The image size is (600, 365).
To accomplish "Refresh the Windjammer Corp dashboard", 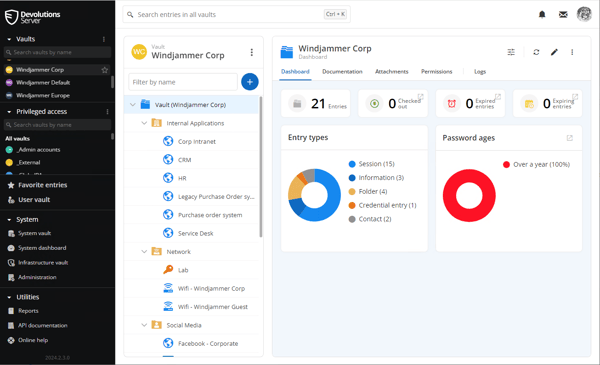I will click(536, 52).
